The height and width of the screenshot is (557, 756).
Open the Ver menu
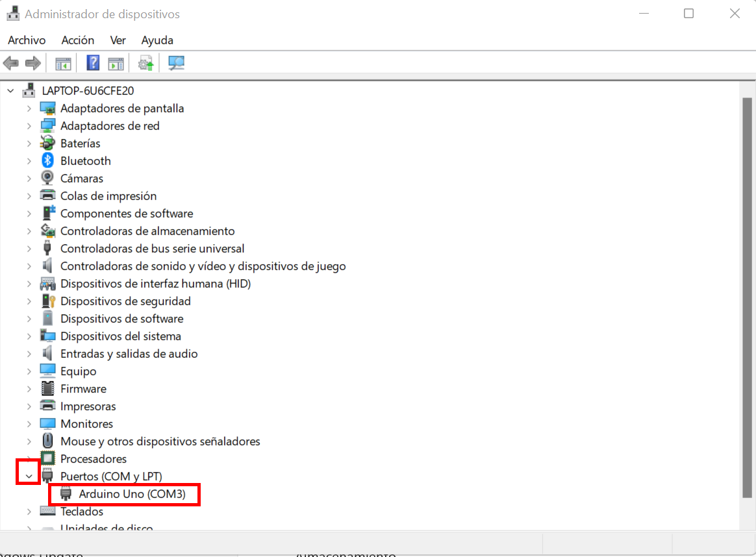point(118,40)
